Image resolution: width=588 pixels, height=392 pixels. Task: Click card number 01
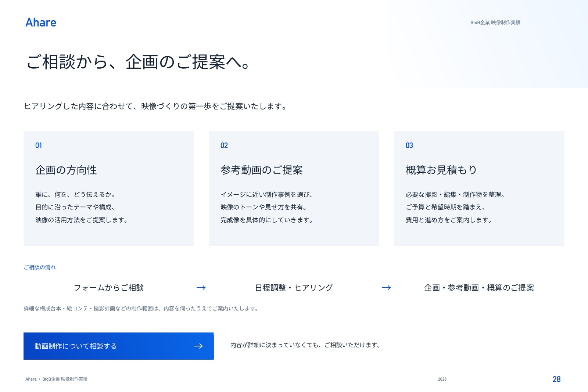pyautogui.click(x=39, y=145)
